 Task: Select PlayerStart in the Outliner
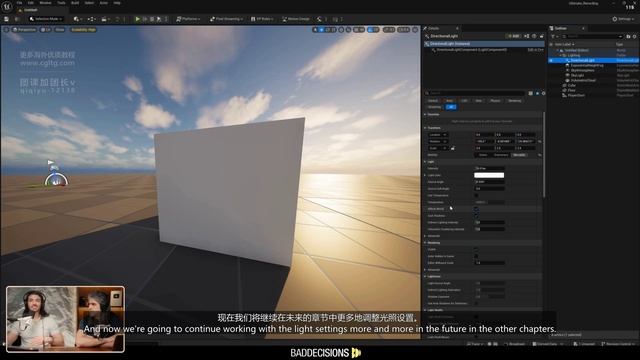(x=576, y=96)
